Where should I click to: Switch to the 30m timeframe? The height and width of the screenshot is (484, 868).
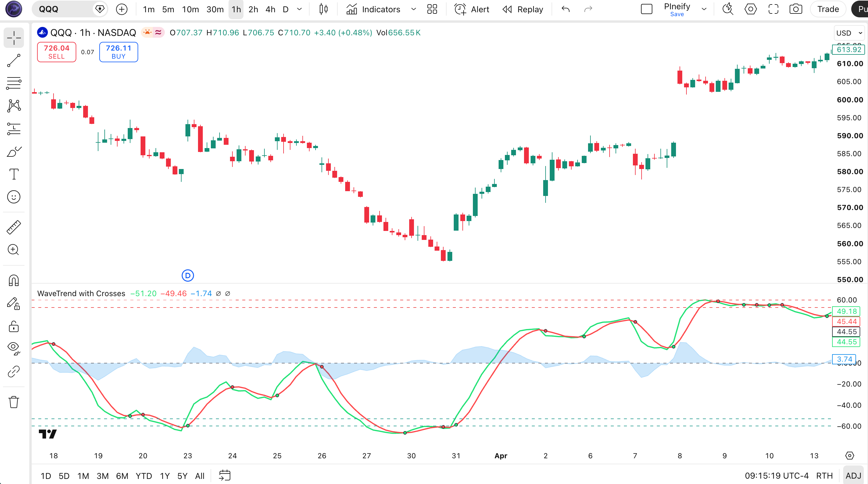(215, 9)
